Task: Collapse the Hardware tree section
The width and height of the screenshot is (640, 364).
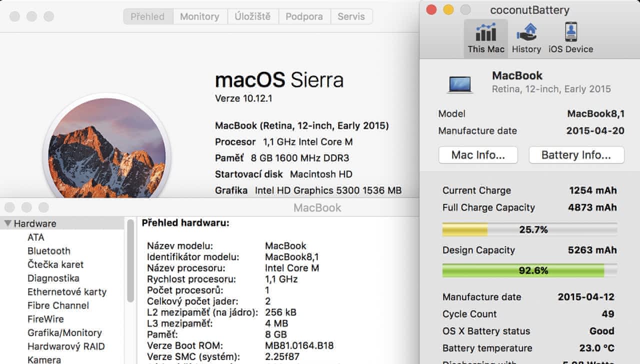Action: click(8, 223)
